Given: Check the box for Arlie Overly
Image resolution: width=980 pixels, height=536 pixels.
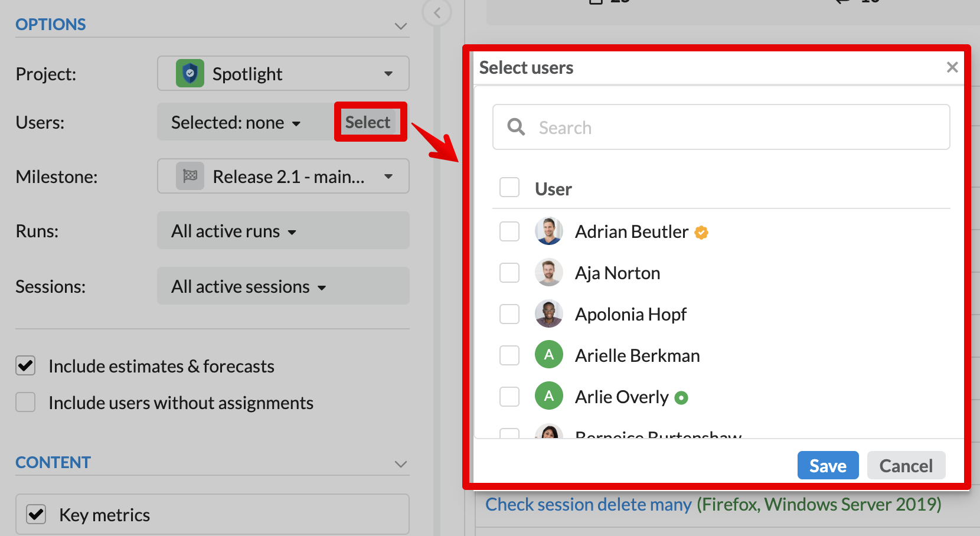Looking at the screenshot, I should tap(509, 397).
